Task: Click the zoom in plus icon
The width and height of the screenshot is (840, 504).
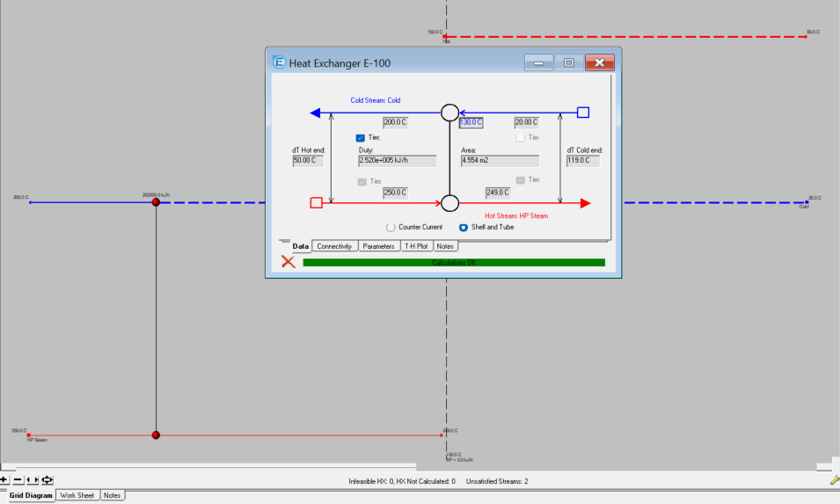Action: pos(4,480)
